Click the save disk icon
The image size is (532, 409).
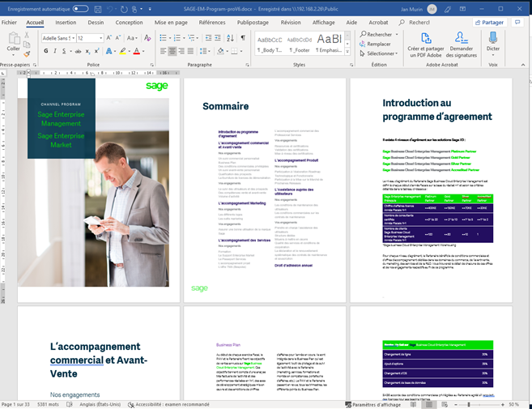tap(98, 9)
